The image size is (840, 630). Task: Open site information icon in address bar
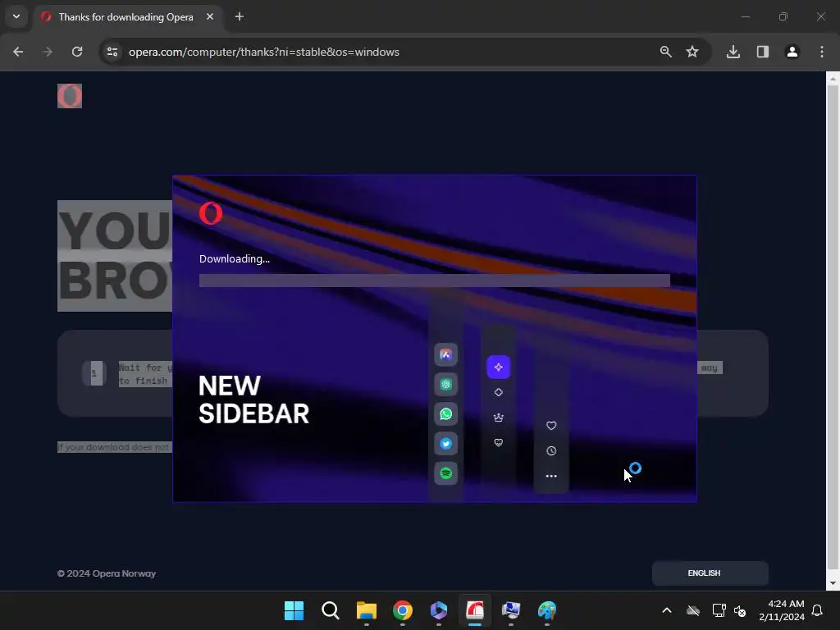point(112,52)
